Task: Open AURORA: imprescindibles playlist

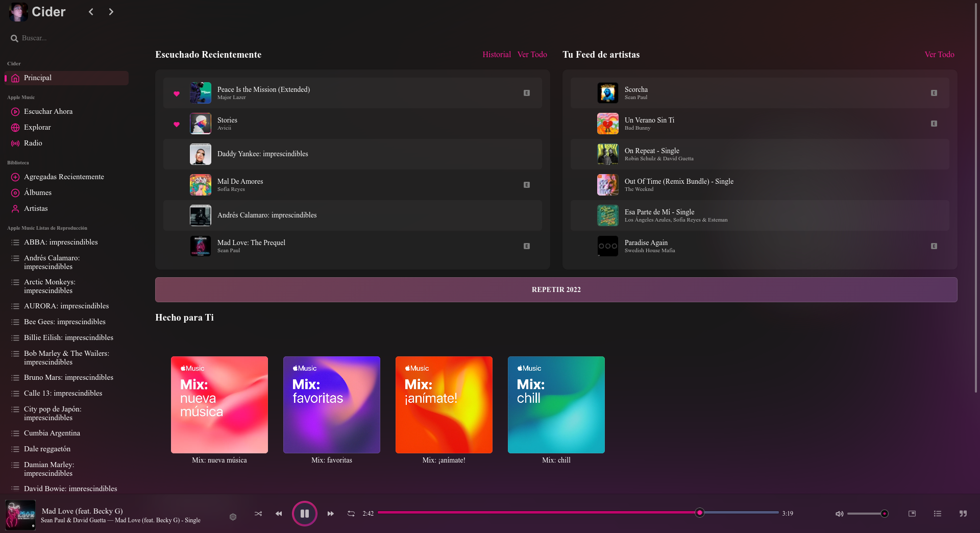Action: (x=66, y=306)
